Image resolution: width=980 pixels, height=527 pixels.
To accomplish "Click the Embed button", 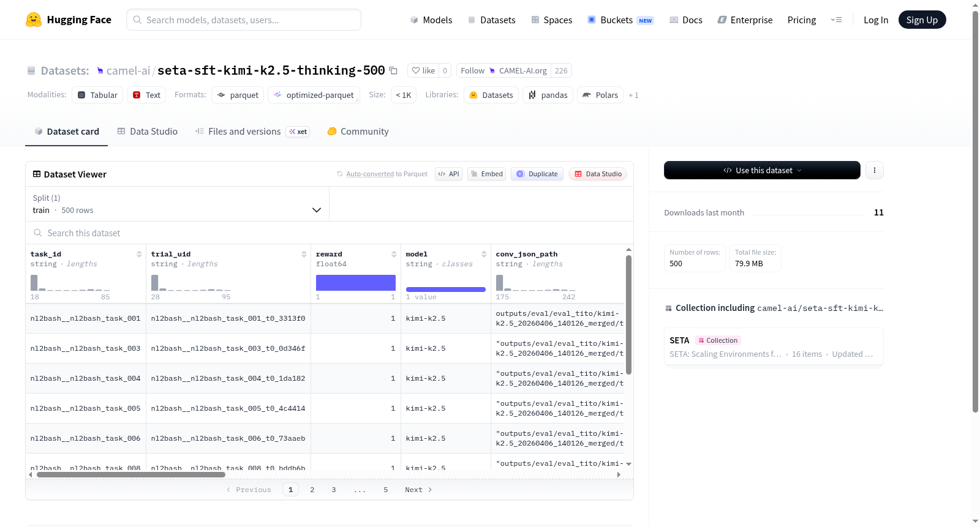I will pyautogui.click(x=487, y=174).
